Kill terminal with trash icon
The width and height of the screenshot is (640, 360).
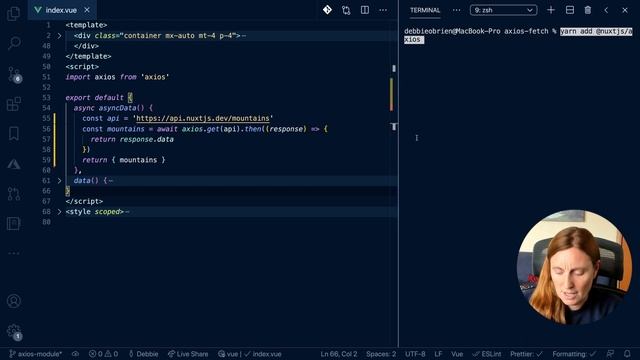click(x=588, y=10)
